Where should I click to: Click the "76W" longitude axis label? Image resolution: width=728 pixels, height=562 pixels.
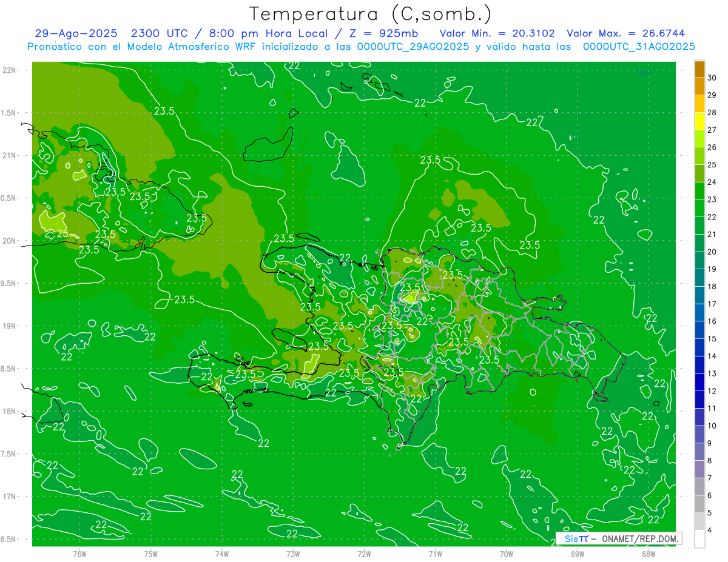click(79, 554)
